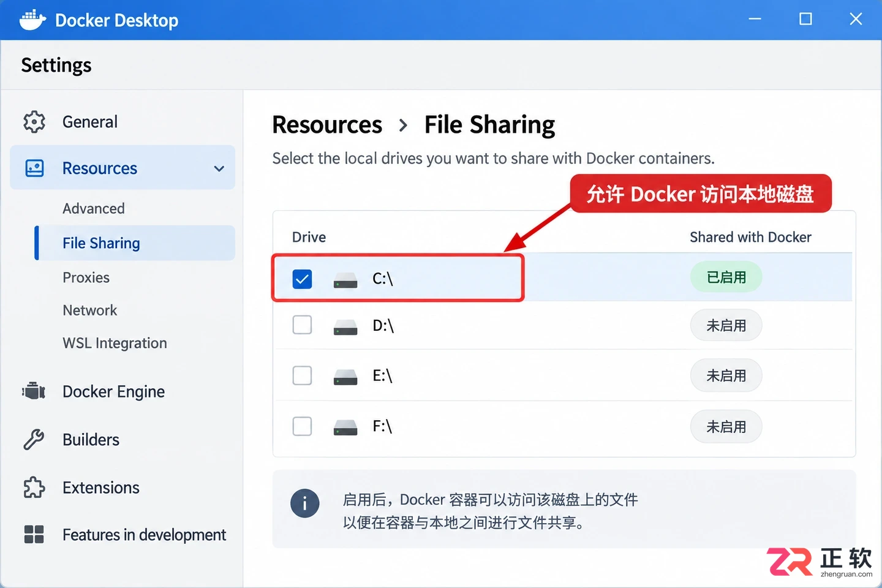
Task: Click the General gear icon
Action: 34,122
